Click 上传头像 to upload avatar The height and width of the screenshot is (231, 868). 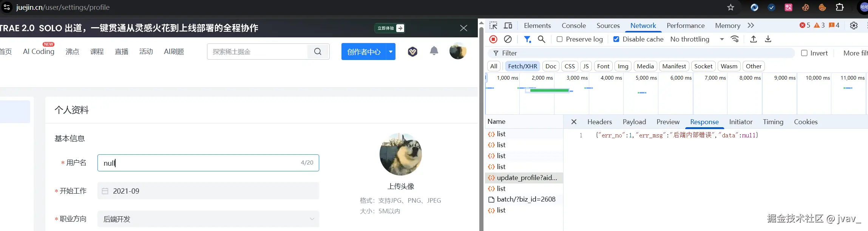tap(401, 186)
